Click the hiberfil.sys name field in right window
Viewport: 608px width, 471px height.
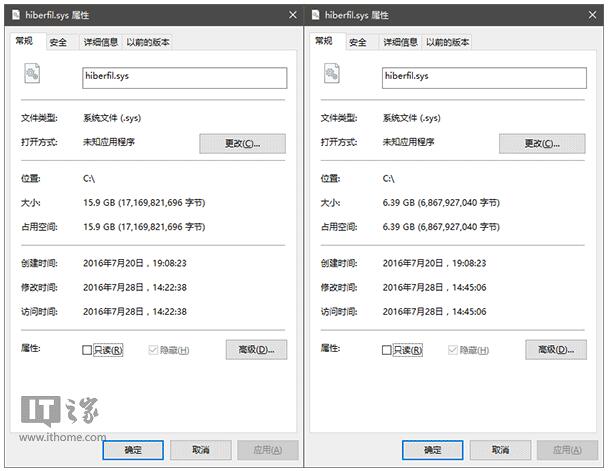[x=484, y=78]
